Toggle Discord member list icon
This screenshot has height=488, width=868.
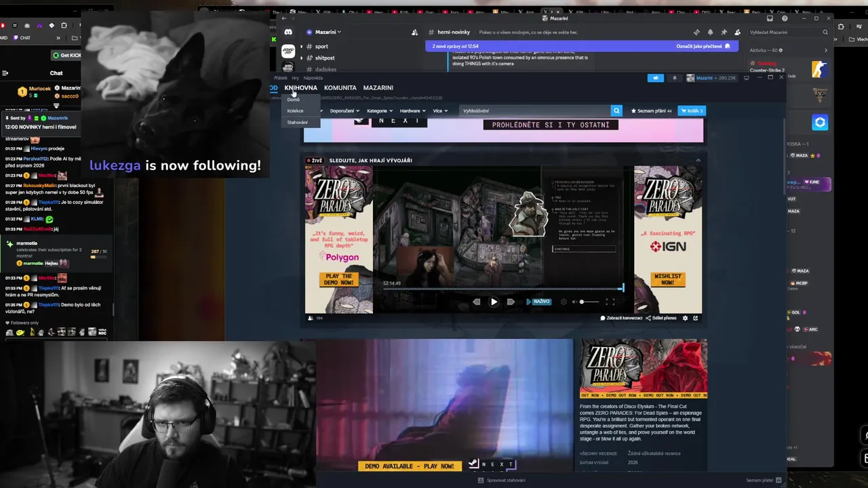(x=737, y=32)
